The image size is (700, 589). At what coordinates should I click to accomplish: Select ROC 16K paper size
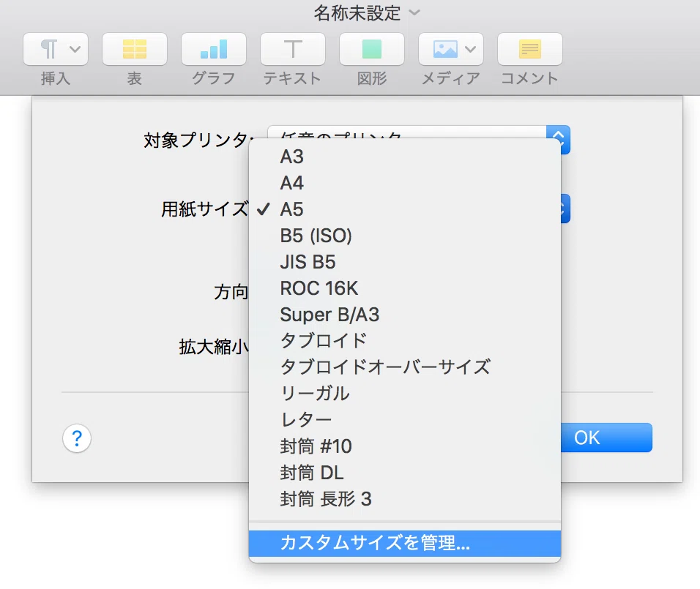pos(404,288)
